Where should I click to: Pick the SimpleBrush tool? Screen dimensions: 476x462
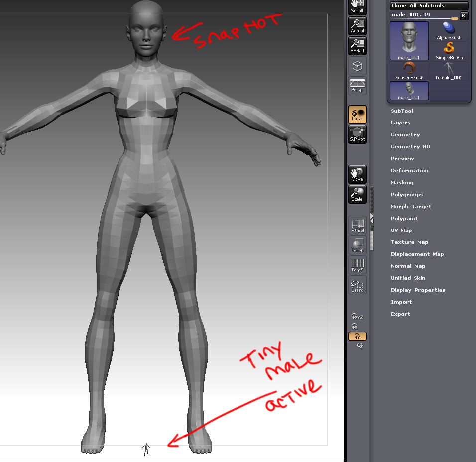[449, 51]
